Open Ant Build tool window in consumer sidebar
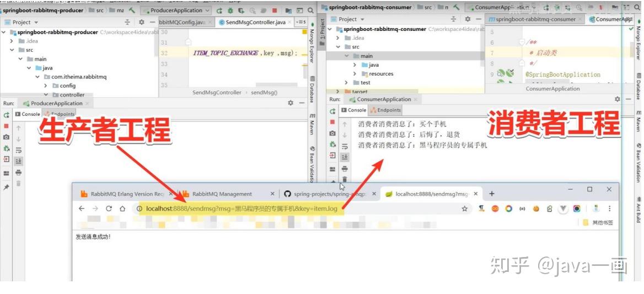 tap(638, 209)
